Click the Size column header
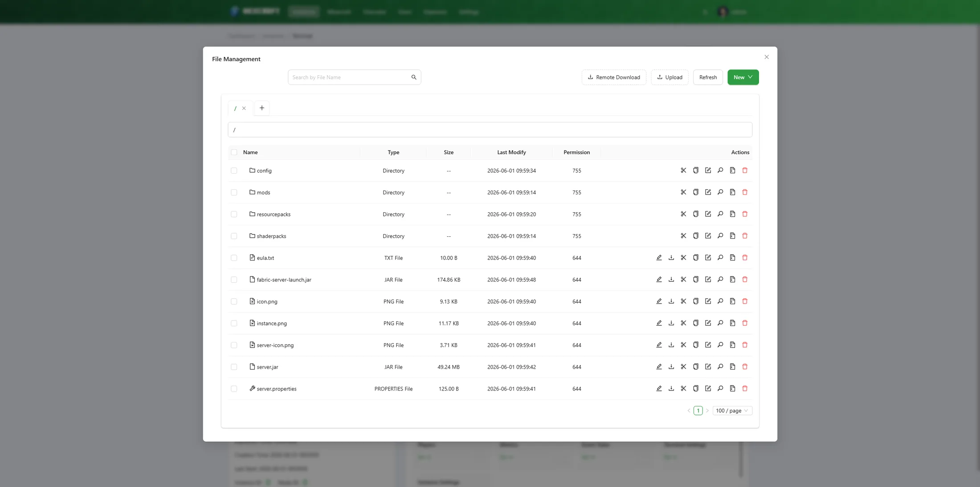This screenshot has height=487, width=980. 449,152
